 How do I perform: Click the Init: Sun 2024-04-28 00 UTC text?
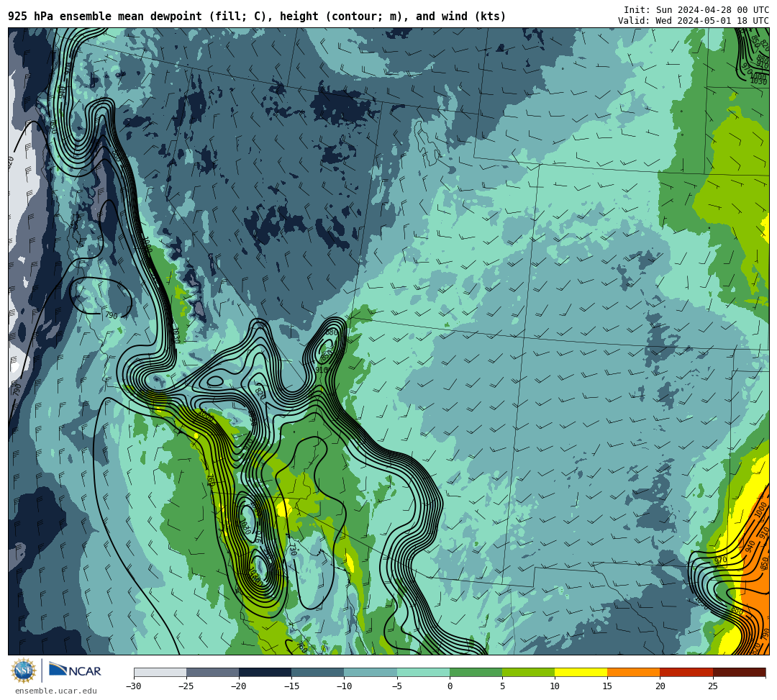696,10
